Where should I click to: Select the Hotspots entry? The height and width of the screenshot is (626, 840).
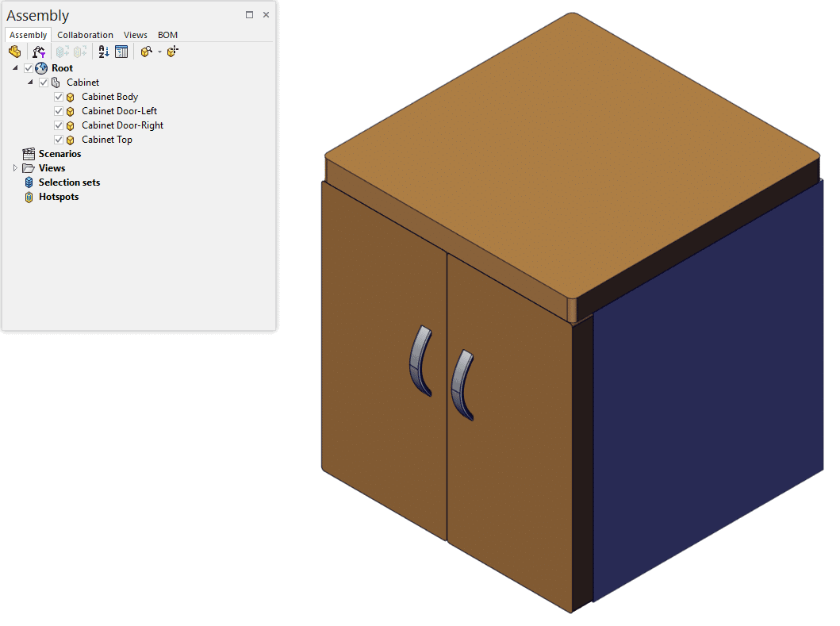coord(59,197)
